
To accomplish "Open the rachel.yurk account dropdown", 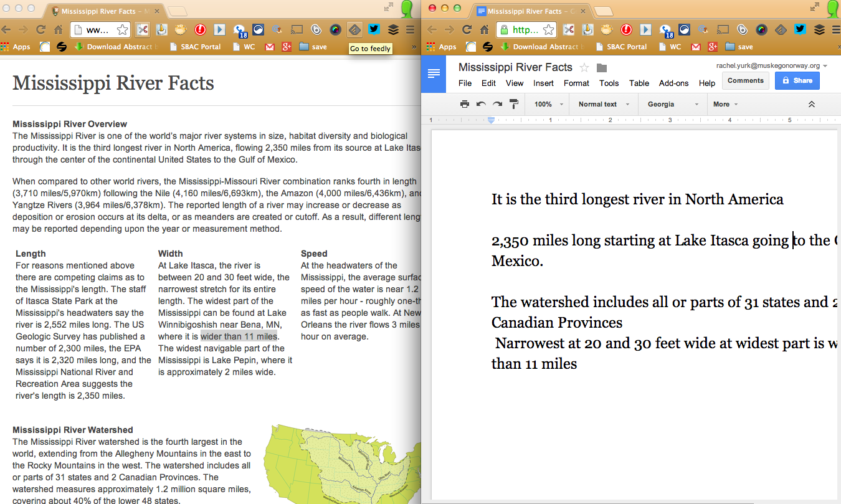I will [772, 65].
